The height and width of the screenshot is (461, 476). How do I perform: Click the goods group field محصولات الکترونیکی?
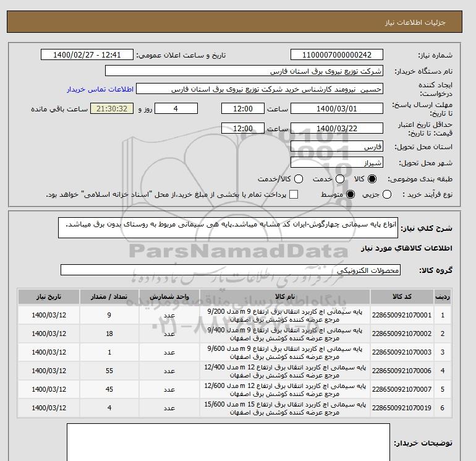tap(231, 270)
